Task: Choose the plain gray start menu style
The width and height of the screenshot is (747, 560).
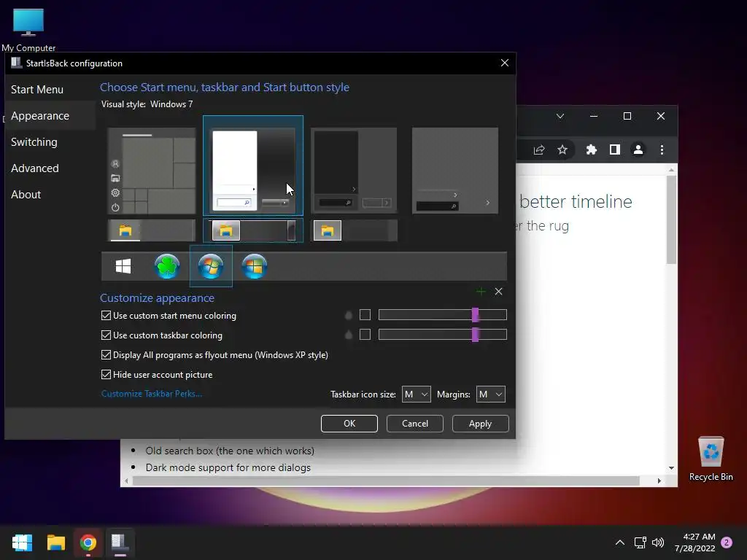Action: (x=455, y=171)
